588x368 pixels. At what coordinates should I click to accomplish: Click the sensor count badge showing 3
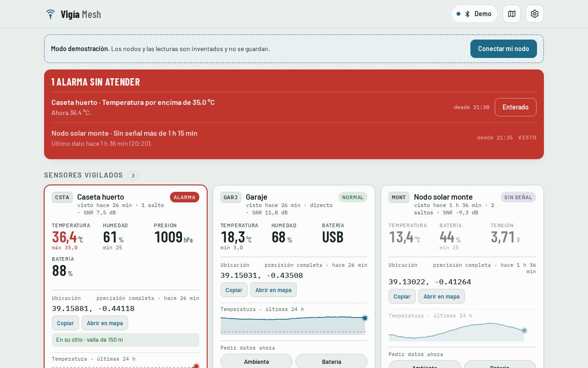[x=133, y=175]
